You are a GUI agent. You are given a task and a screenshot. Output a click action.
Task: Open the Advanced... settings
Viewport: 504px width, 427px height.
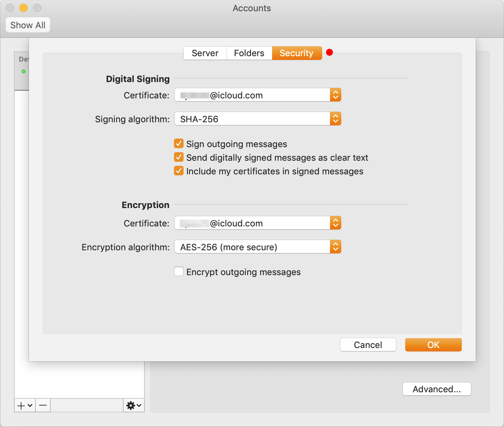[x=437, y=389]
